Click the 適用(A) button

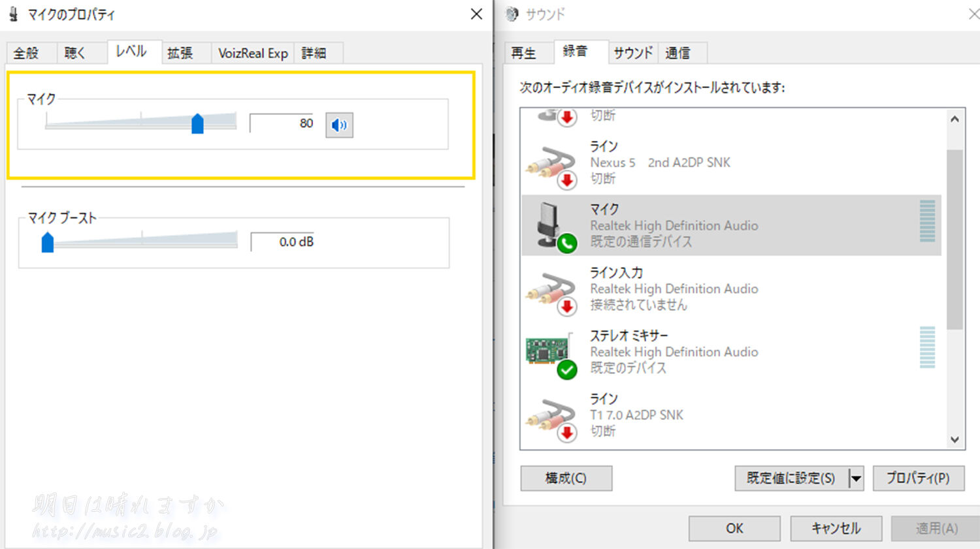937,528
